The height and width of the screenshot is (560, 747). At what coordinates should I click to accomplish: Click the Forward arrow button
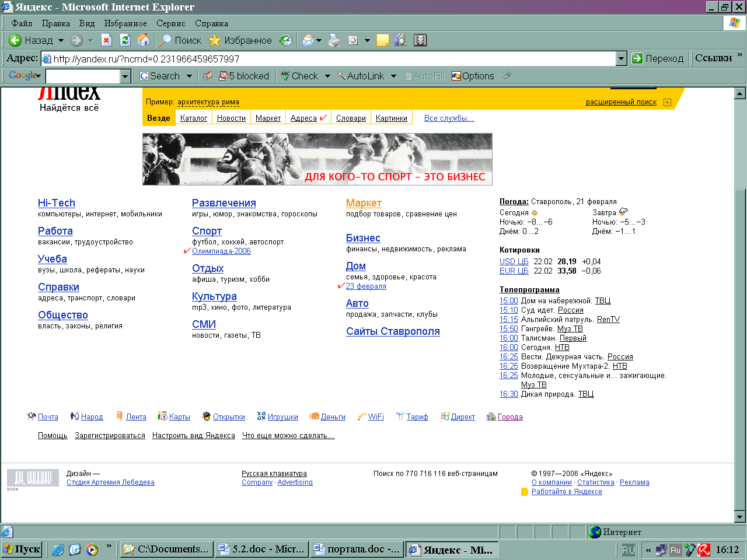tap(76, 40)
